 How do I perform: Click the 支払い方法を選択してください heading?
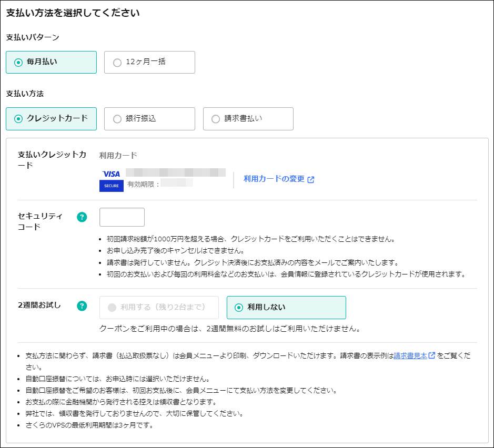pyautogui.click(x=73, y=13)
